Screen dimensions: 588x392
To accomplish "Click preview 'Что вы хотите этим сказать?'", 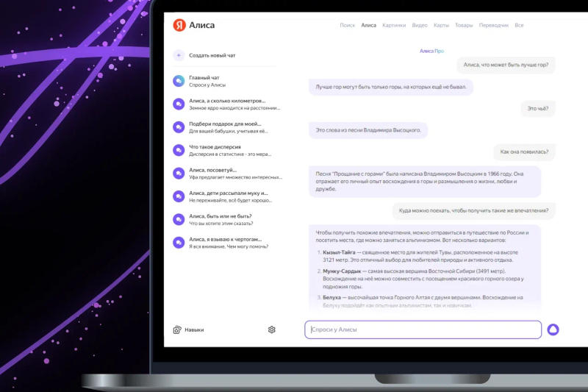I will [221, 223].
